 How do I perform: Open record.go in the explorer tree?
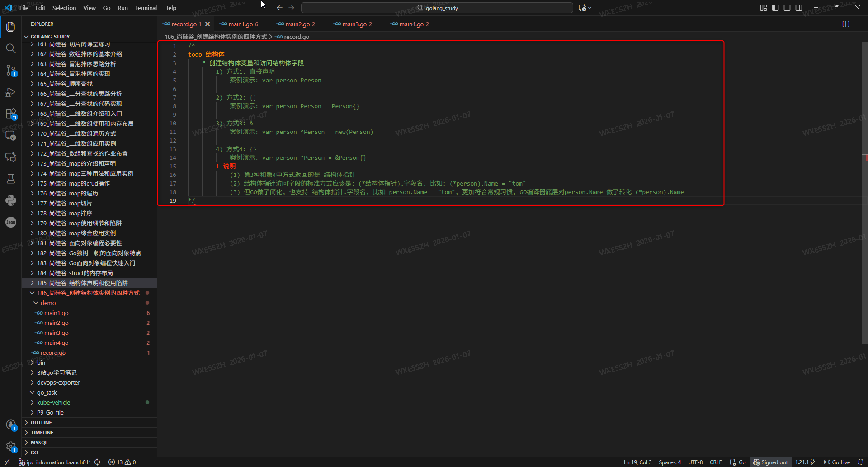(89, 353)
